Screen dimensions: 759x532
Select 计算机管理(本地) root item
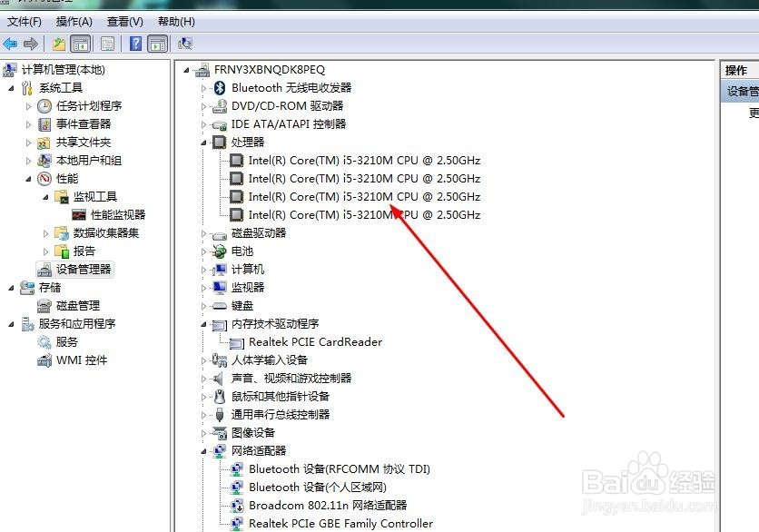(x=64, y=70)
